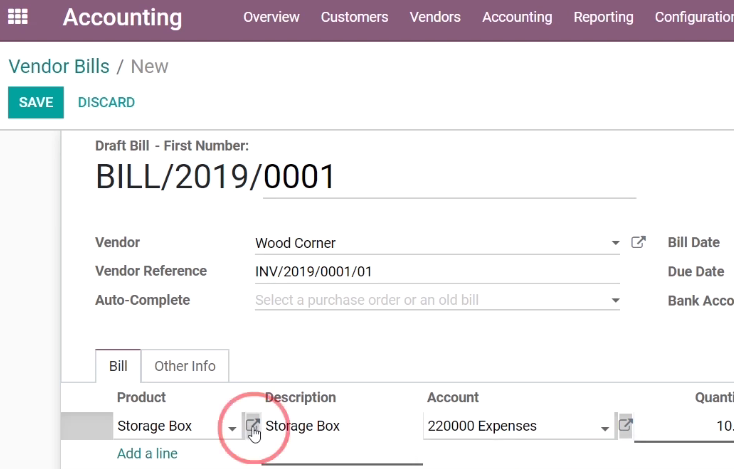Open the Customers menu
The image size is (734, 469).
coord(354,17)
